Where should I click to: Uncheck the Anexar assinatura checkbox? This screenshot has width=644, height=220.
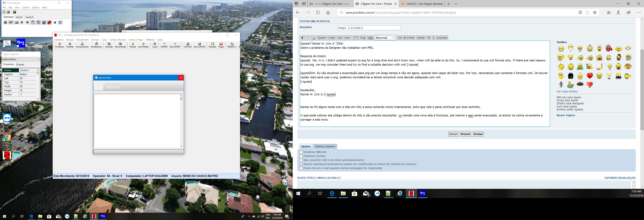click(x=301, y=164)
